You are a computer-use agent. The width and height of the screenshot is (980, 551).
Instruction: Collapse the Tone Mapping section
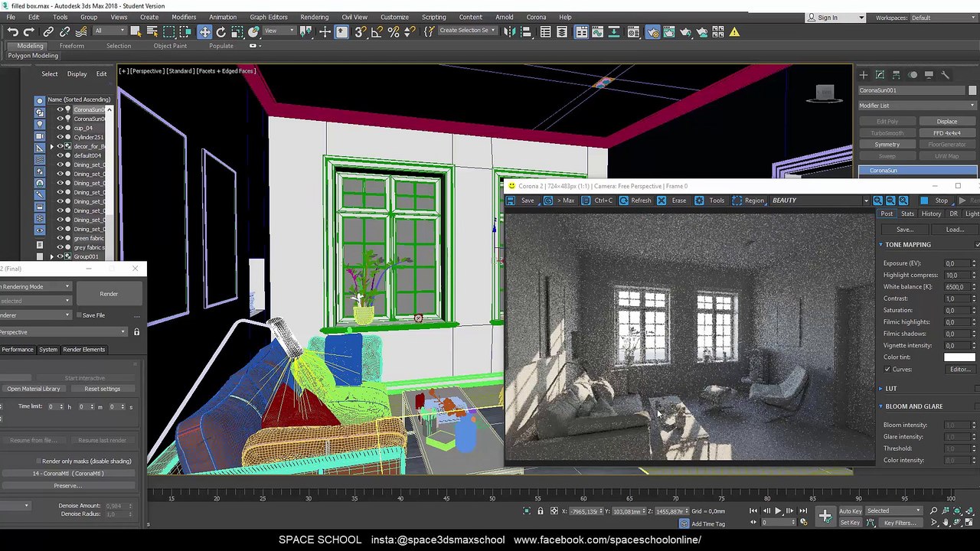tap(880, 245)
